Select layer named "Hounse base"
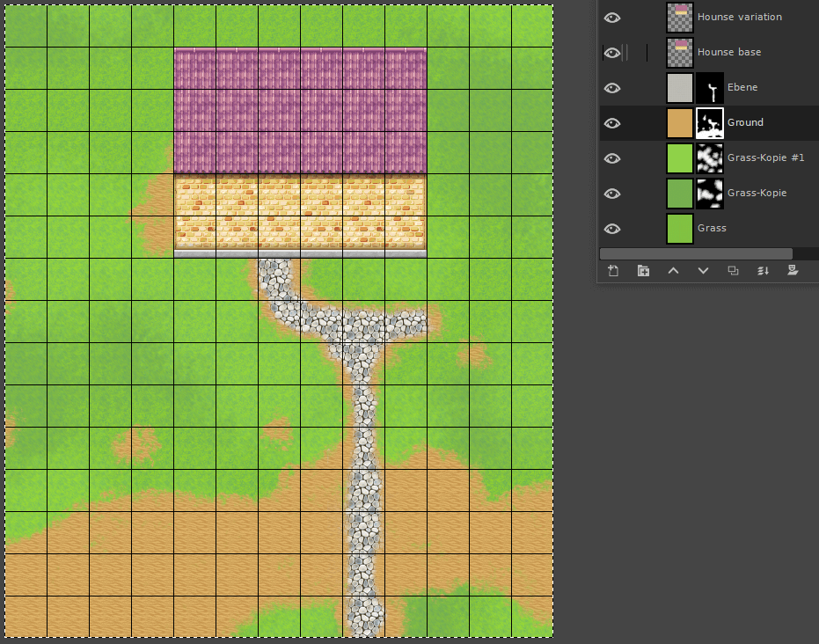 pos(729,52)
